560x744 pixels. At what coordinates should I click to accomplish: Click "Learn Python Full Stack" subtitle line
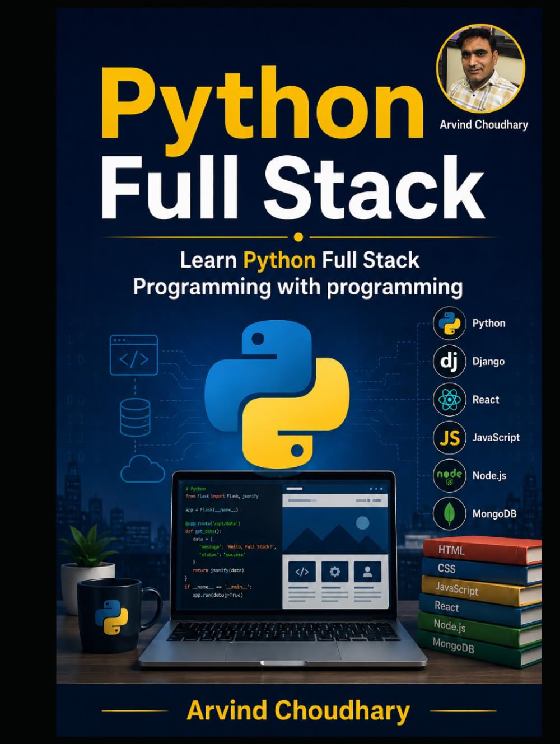tap(299, 260)
